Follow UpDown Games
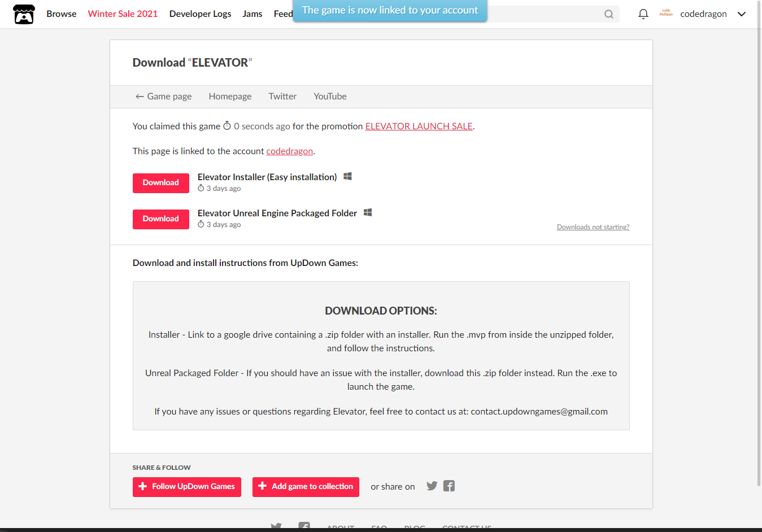762x532 pixels. tap(187, 487)
